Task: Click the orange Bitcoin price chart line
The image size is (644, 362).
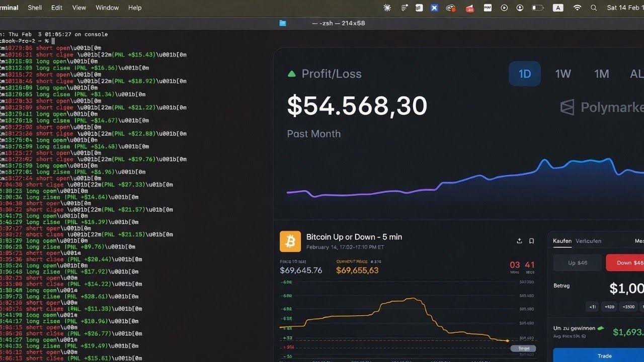Action: point(393,320)
